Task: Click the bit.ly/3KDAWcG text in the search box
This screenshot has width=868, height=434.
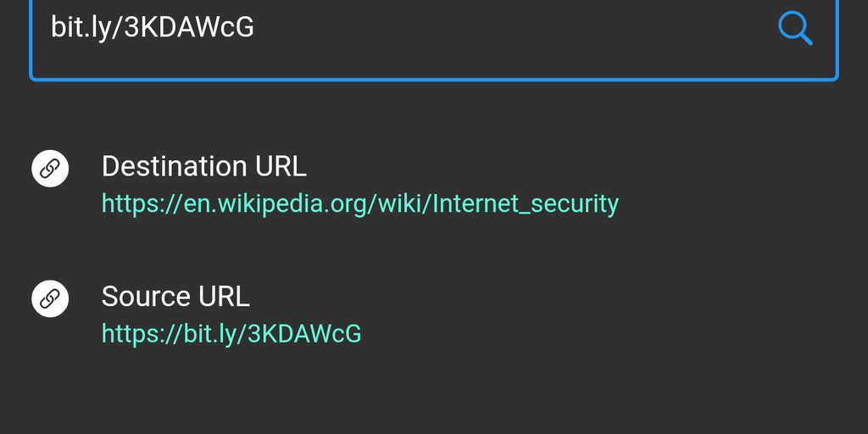Action: [153, 28]
